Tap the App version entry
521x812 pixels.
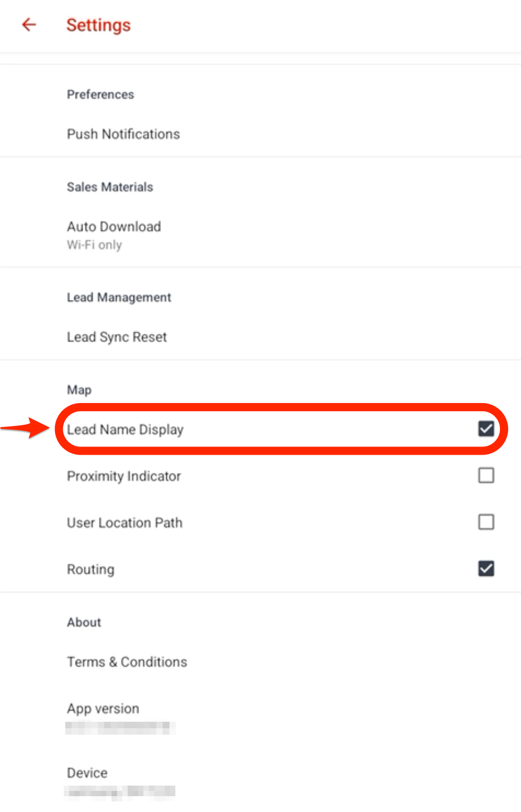click(x=103, y=709)
